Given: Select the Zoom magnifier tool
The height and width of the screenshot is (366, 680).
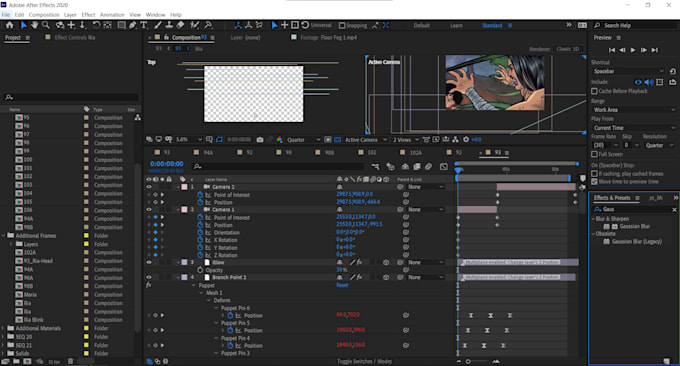Looking at the screenshot, I should (46, 26).
